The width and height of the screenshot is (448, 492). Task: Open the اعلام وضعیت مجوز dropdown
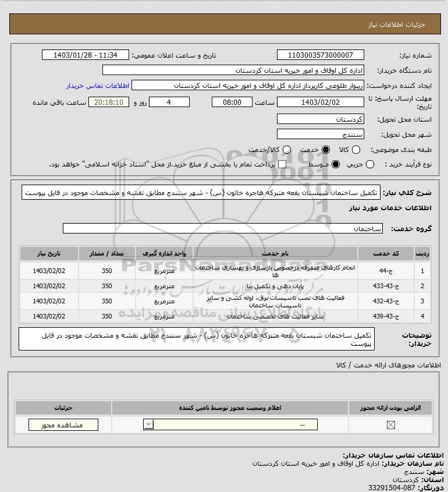tap(230, 425)
